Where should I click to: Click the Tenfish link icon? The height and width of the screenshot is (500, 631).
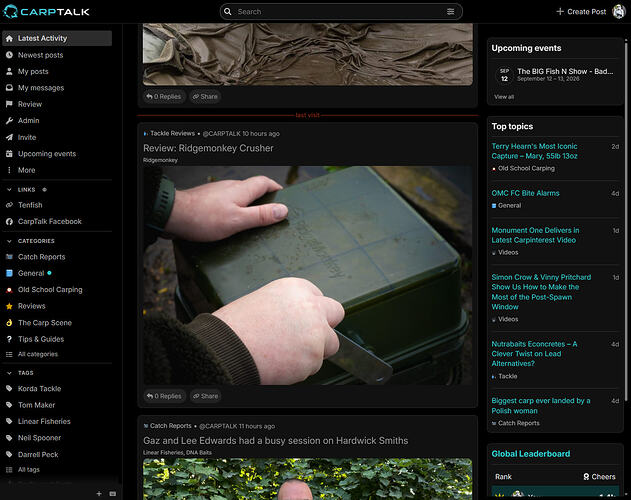[9, 205]
